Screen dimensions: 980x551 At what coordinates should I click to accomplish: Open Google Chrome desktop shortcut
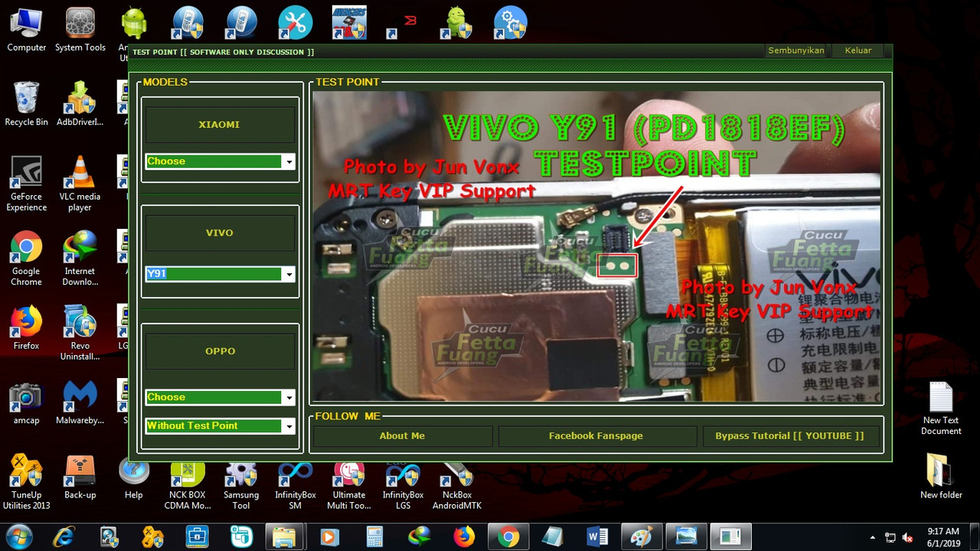click(x=26, y=259)
